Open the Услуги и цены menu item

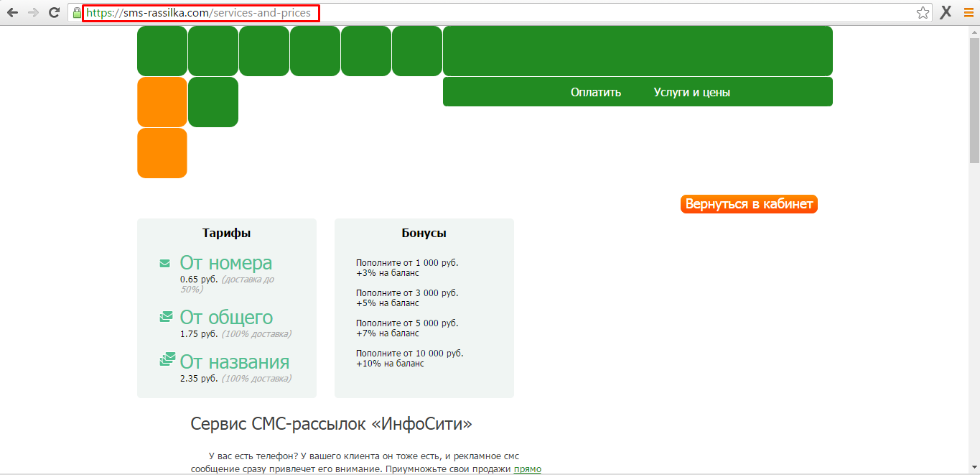coord(692,92)
